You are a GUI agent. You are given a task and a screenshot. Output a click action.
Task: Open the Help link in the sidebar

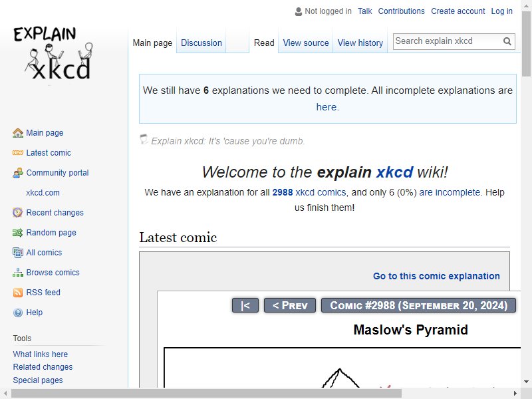click(x=35, y=313)
